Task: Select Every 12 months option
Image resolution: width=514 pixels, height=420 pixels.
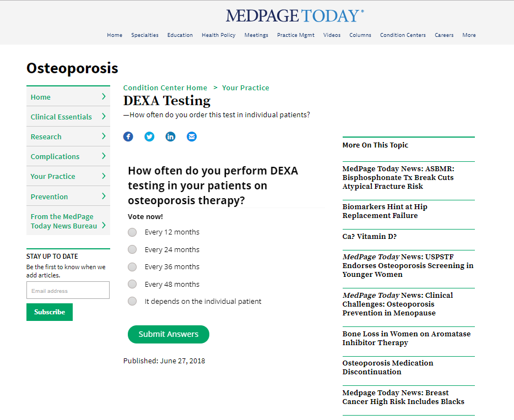Action: point(132,232)
